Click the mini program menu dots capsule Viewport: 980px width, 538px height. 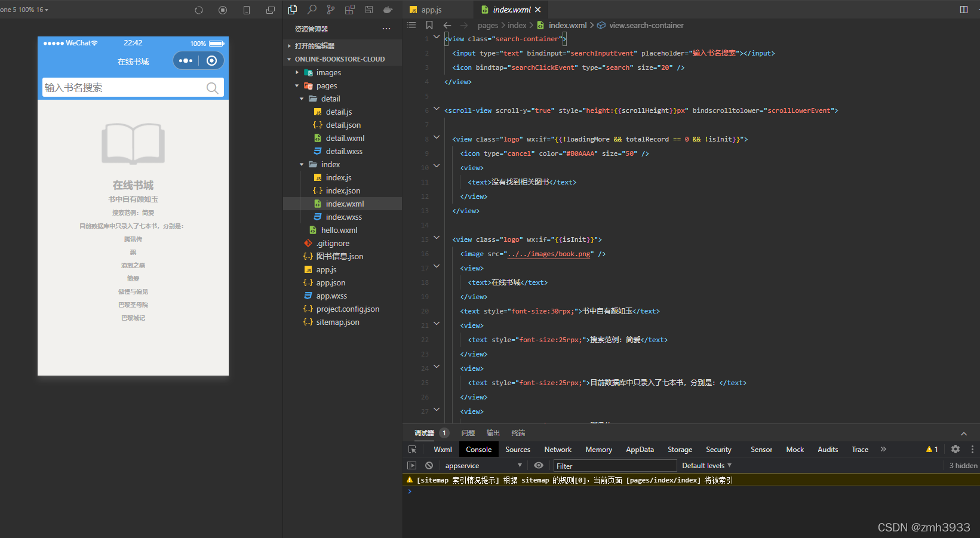(186, 61)
